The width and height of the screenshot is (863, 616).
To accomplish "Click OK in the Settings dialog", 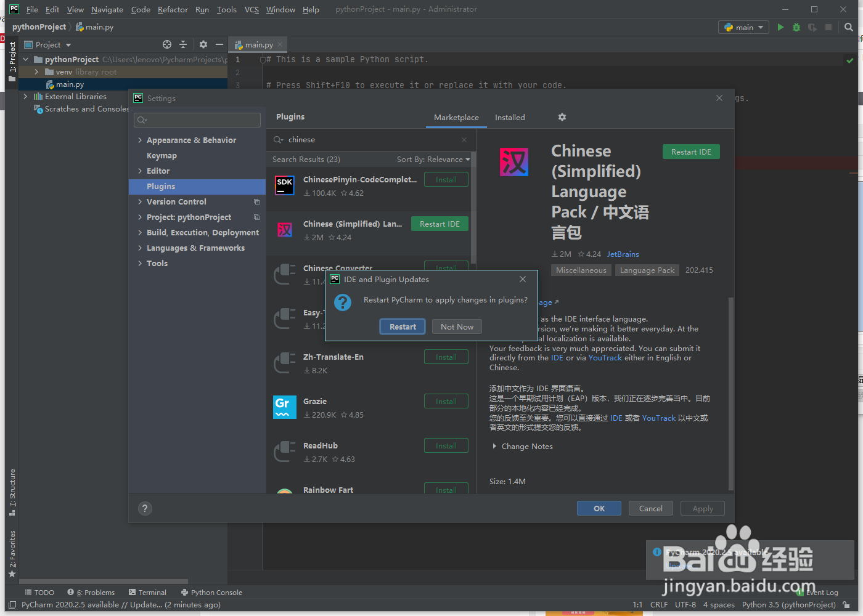I will click(x=599, y=508).
